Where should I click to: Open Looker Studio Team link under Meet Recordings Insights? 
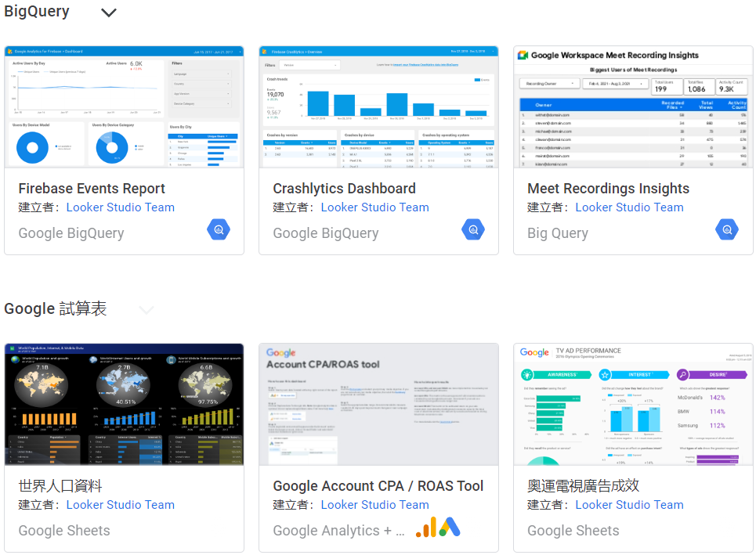coord(630,207)
